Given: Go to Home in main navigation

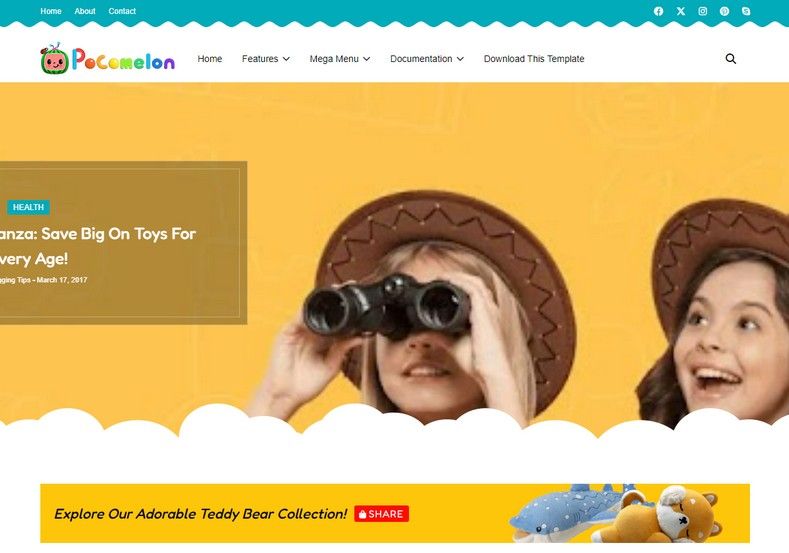Looking at the screenshot, I should [210, 59].
